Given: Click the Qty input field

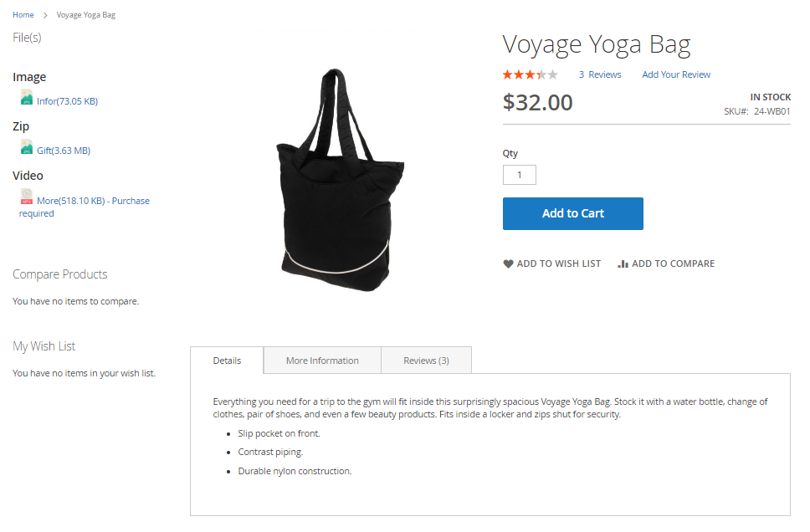Looking at the screenshot, I should coord(519,175).
